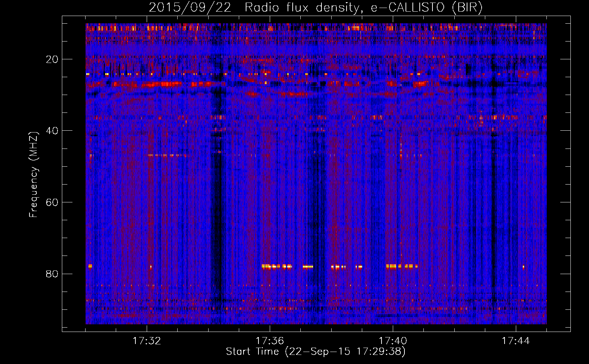Click the 40 MHz frequency tick label
The height and width of the screenshot is (364, 589).
[52, 131]
